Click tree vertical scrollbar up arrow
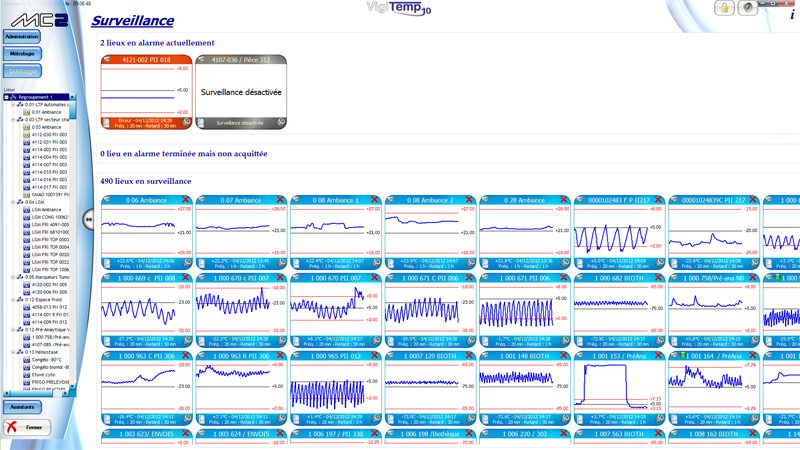800x450 pixels. point(72,97)
